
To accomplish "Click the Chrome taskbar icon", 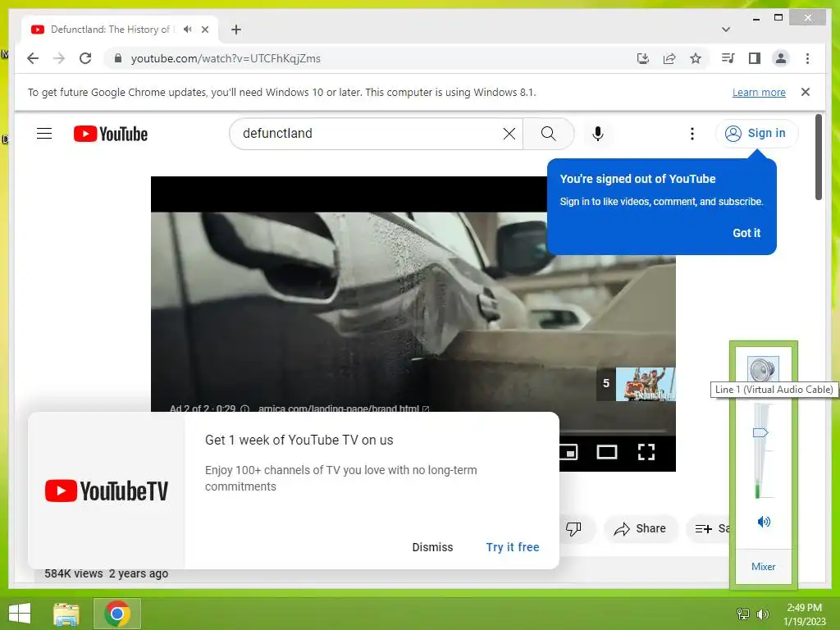I will click(117, 614).
